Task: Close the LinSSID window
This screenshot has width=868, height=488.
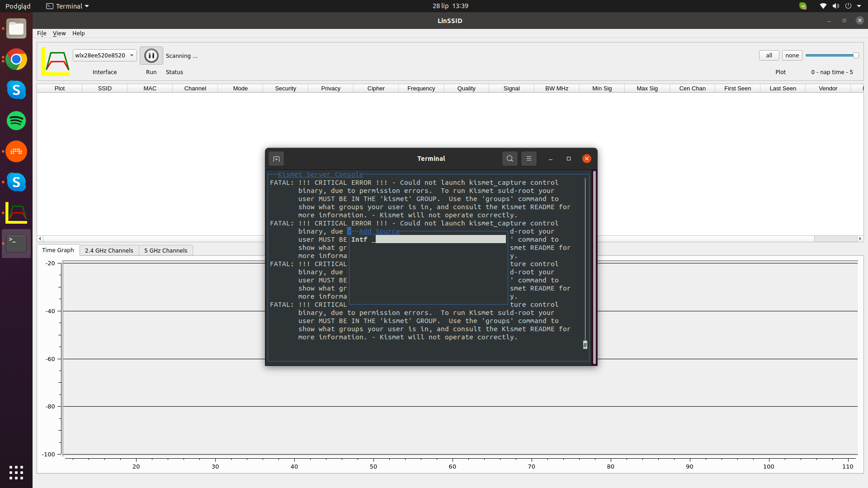Action: (x=860, y=21)
